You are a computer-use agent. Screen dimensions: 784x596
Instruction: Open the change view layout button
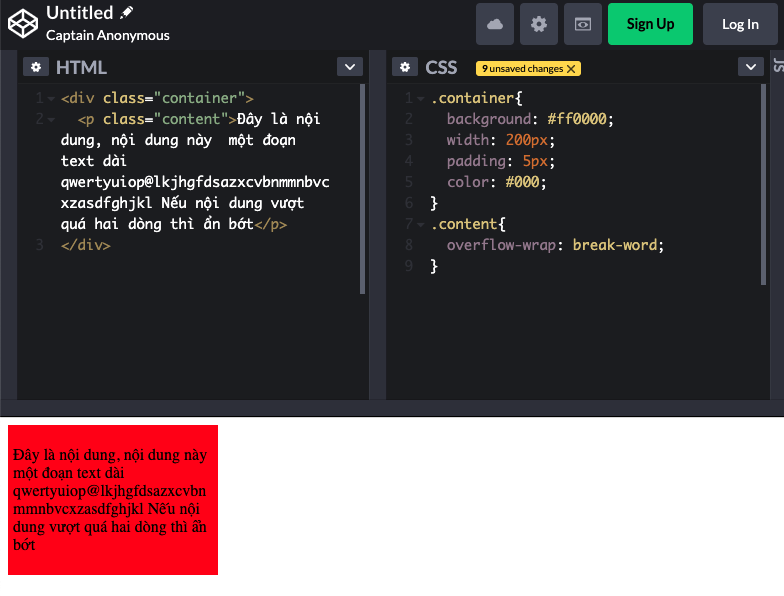(x=583, y=24)
